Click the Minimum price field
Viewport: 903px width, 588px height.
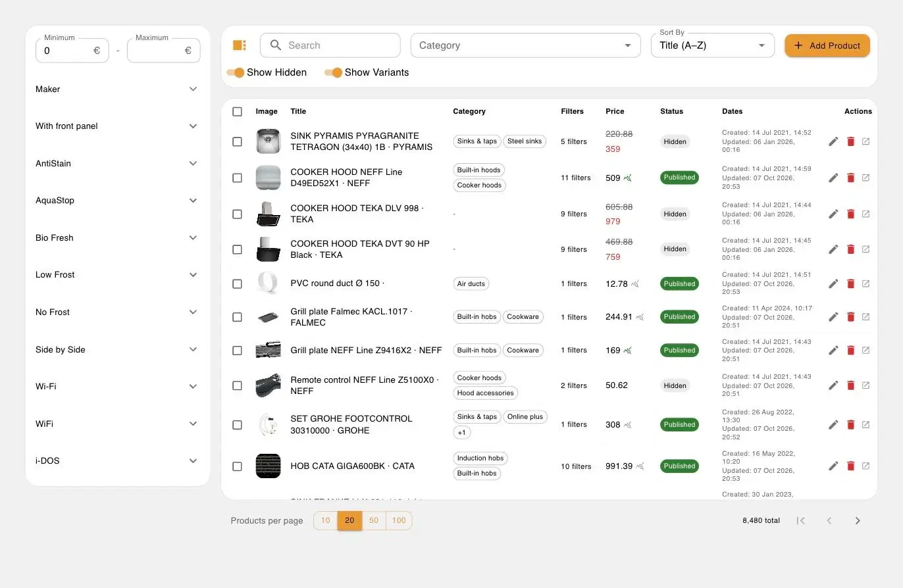click(72, 51)
